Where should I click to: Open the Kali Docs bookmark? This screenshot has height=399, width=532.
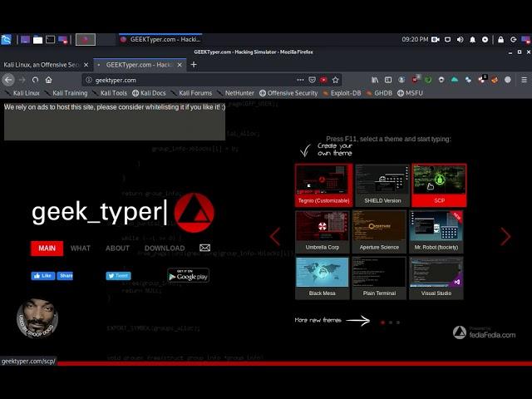[149, 93]
